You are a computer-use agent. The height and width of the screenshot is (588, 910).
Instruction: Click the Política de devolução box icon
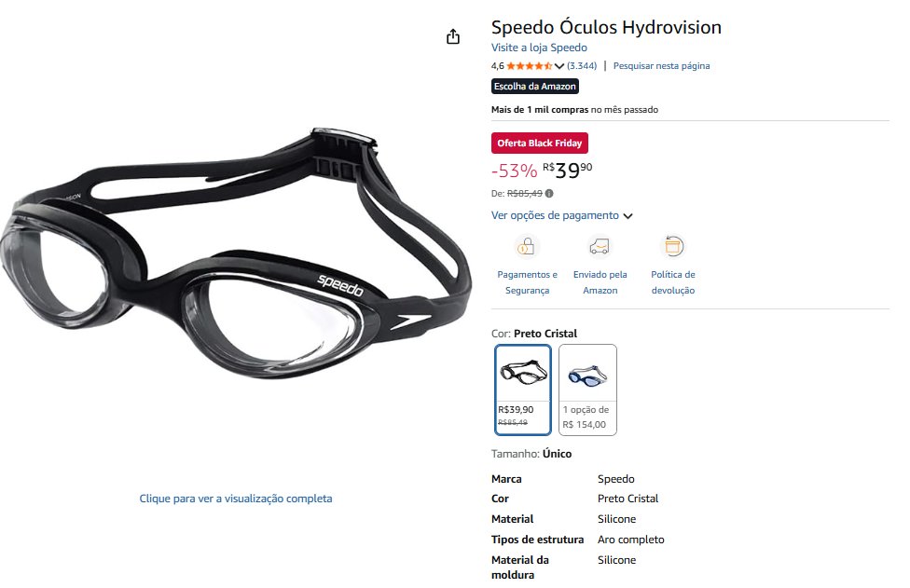click(672, 246)
